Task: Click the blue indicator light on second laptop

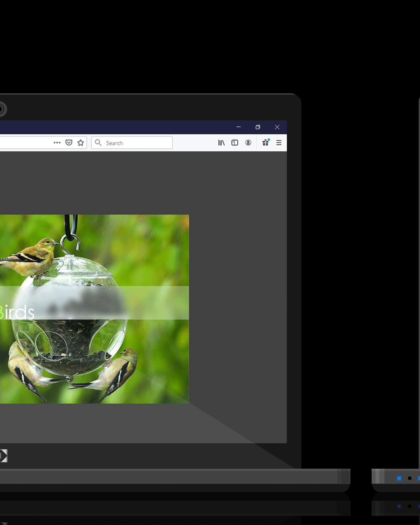Action: (x=399, y=478)
